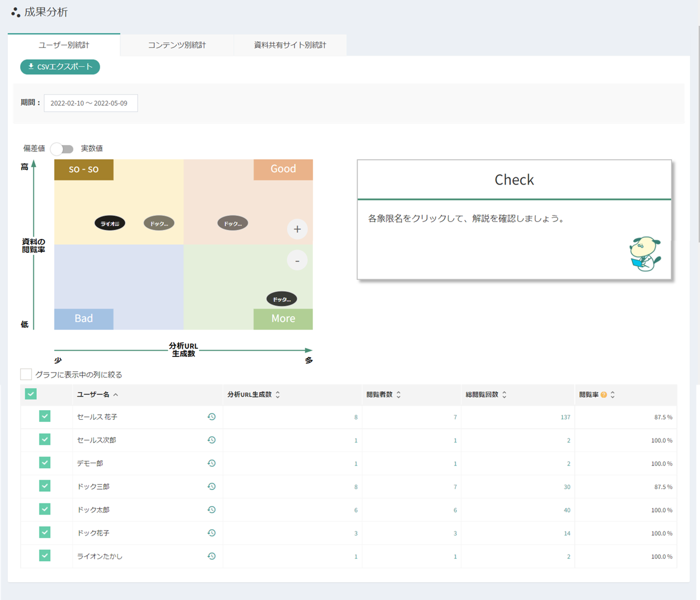700x600 pixels.
Task: Toggle the 偏差値/実数値 switch
Action: pyautogui.click(x=62, y=149)
